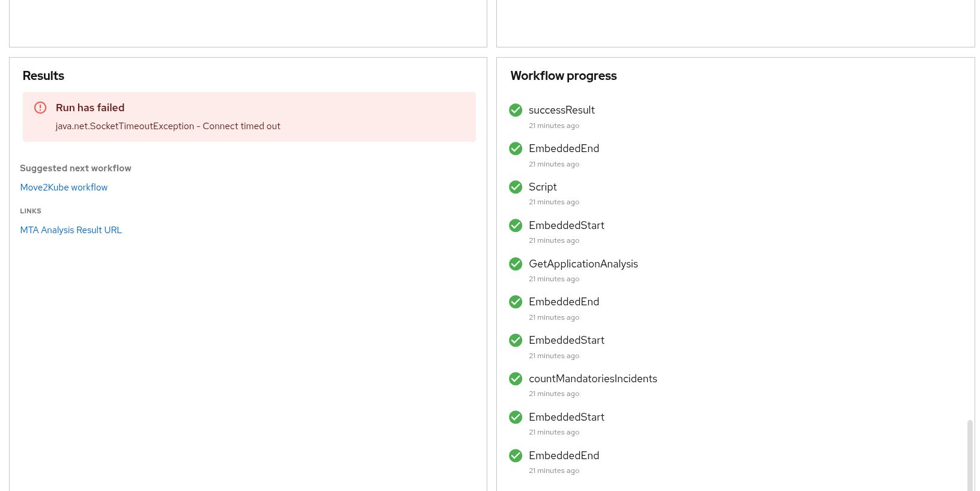Select the Script step label
This screenshot has width=980, height=491.
(x=543, y=187)
